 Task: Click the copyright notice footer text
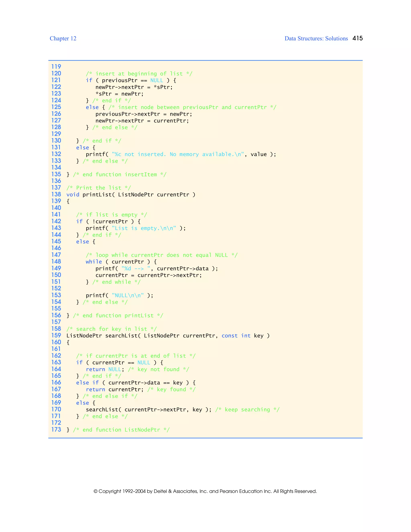pyautogui.click(x=205, y=491)
